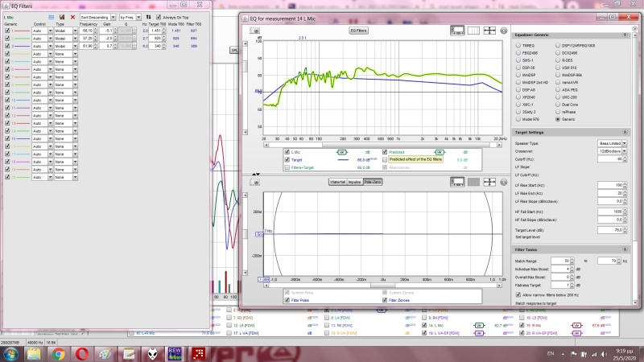Collapse Target Settings panel
The width and height of the screenshot is (644, 362).
[625, 132]
